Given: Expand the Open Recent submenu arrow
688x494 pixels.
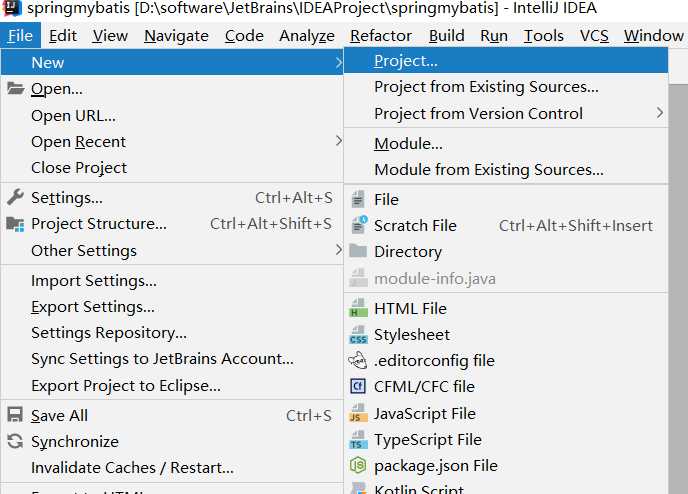Looking at the screenshot, I should pyautogui.click(x=338, y=141).
